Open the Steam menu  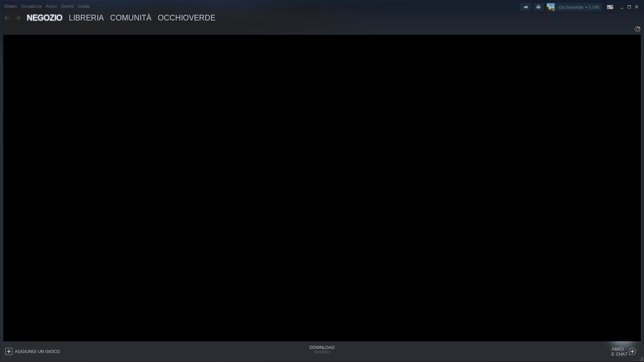pos(10,6)
